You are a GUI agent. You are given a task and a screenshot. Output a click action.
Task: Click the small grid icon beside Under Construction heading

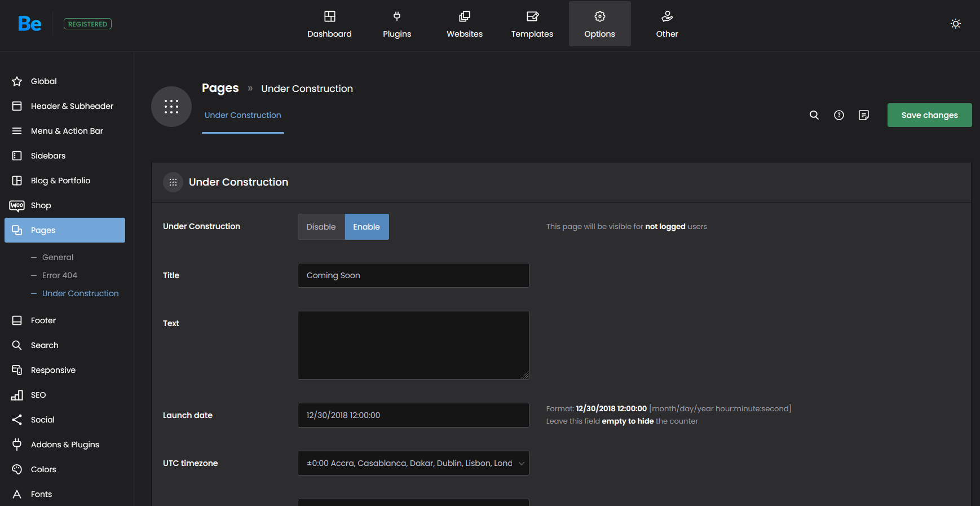(x=173, y=182)
